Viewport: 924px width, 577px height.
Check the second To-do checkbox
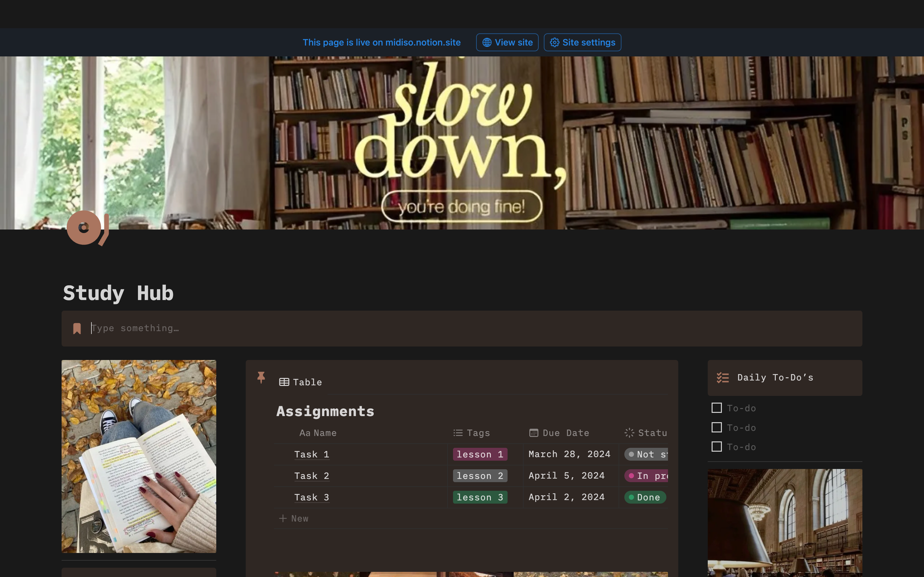point(717,427)
